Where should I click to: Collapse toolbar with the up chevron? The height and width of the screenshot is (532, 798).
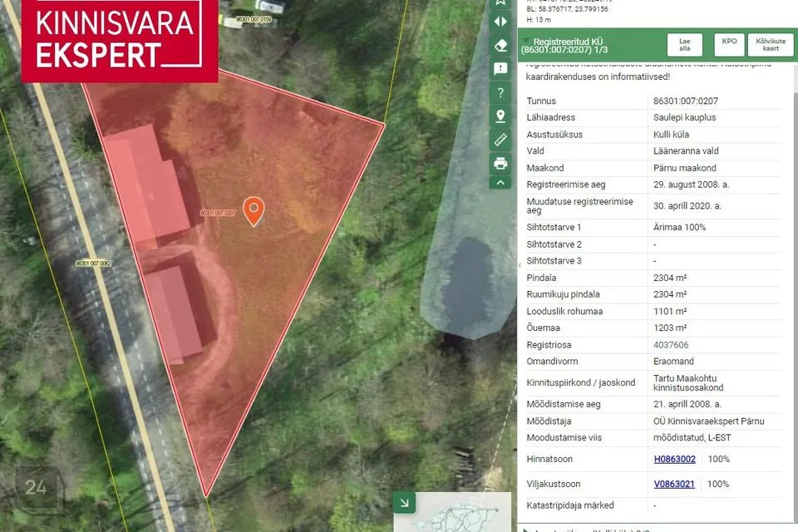pyautogui.click(x=500, y=182)
